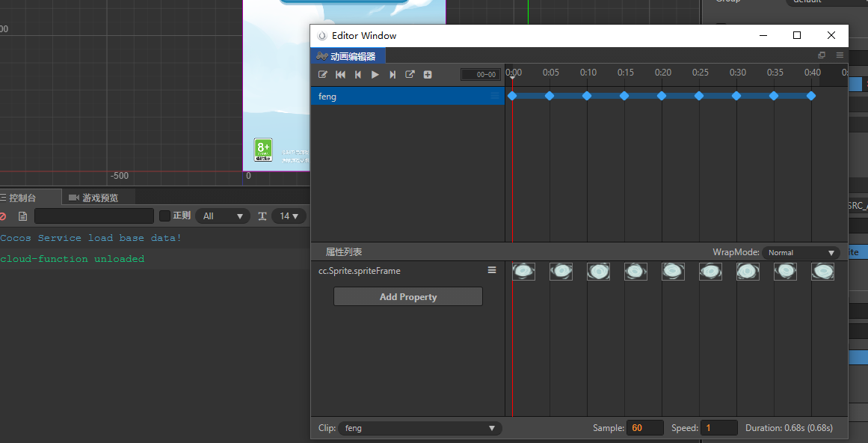The image size is (868, 443).
Task: Click the 0:20 mark on time ruler
Action: [663, 73]
